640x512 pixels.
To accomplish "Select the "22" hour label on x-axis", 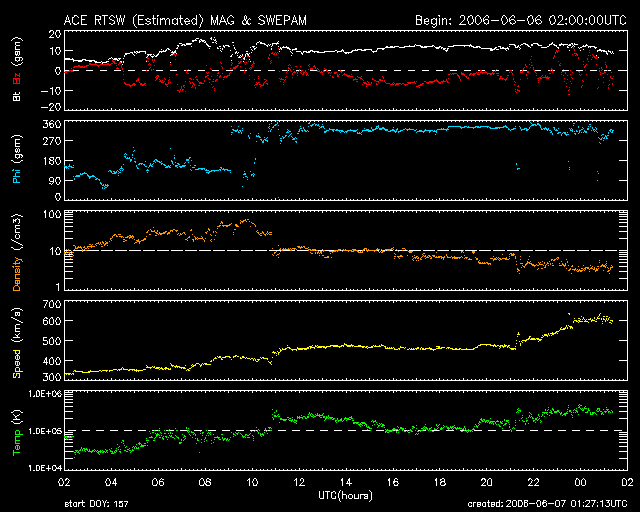I will 533,482.
